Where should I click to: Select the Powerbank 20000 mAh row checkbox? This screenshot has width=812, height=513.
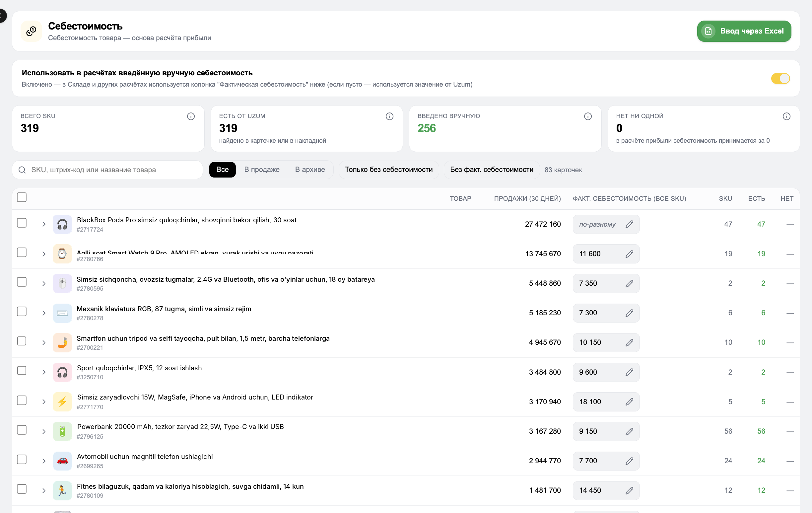point(22,430)
